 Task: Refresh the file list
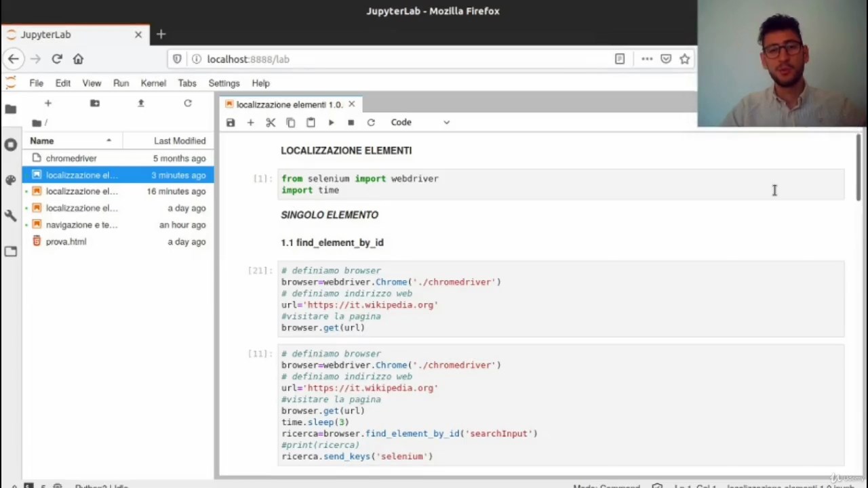[188, 103]
